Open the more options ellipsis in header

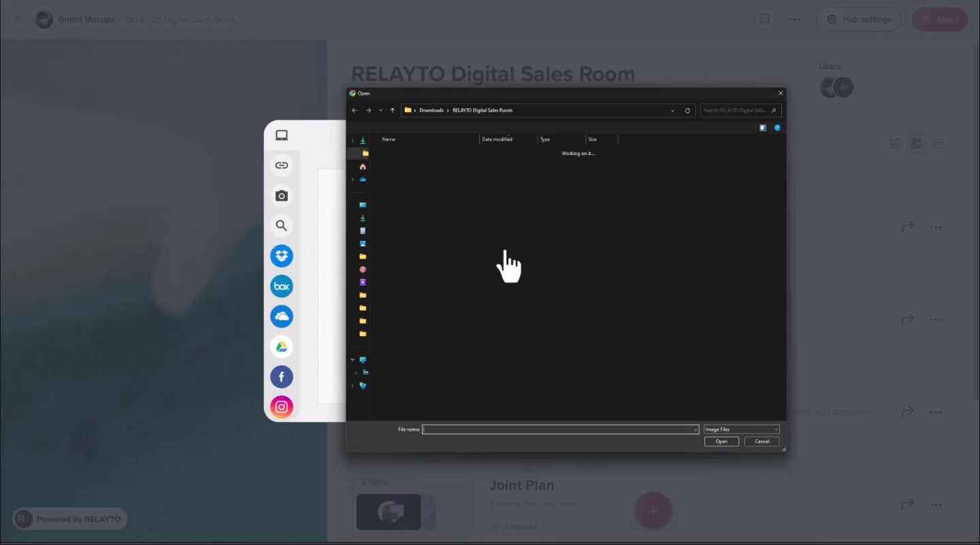tap(794, 19)
